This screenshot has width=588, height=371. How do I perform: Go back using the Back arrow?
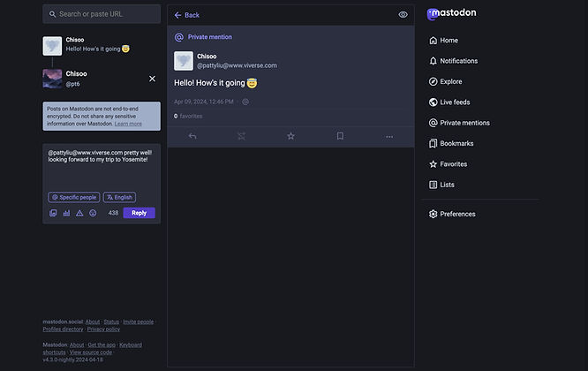(187, 15)
